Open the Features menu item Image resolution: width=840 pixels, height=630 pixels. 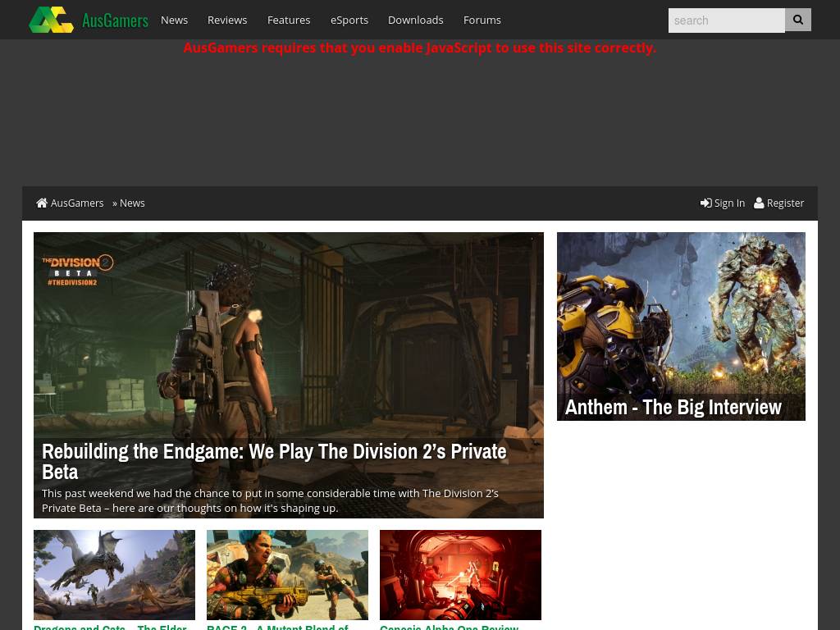pos(289,20)
